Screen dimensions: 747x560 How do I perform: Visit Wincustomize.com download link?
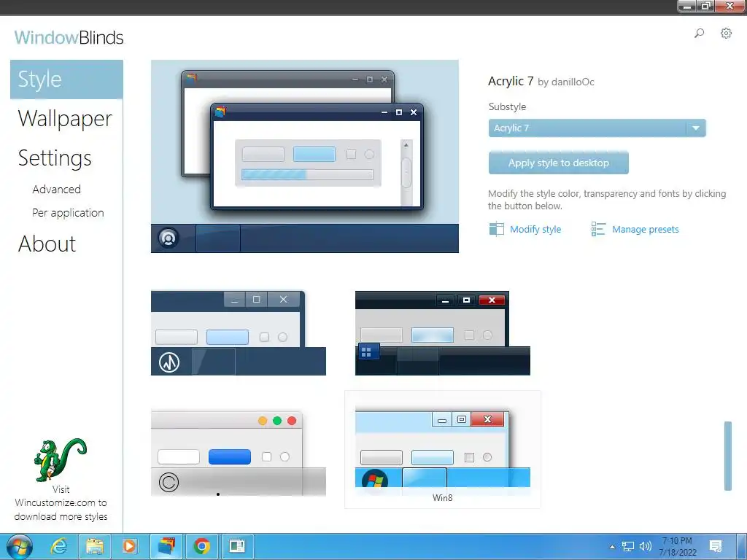[x=61, y=503]
